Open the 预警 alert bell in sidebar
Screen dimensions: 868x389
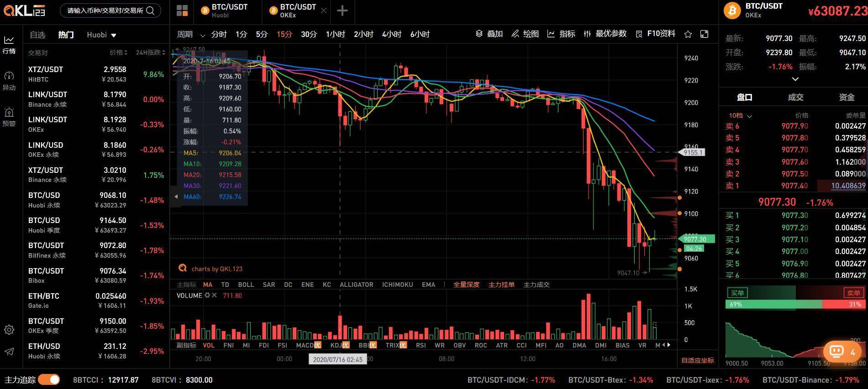[x=9, y=116]
